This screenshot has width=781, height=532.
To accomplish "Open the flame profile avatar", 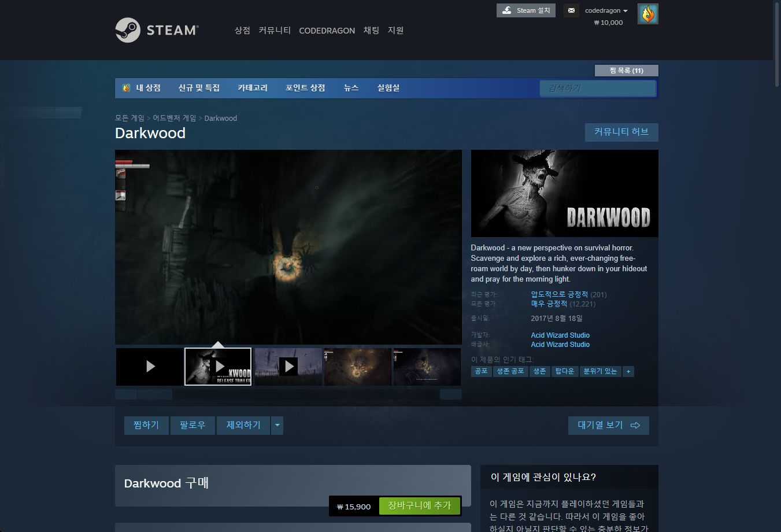I will click(x=648, y=14).
